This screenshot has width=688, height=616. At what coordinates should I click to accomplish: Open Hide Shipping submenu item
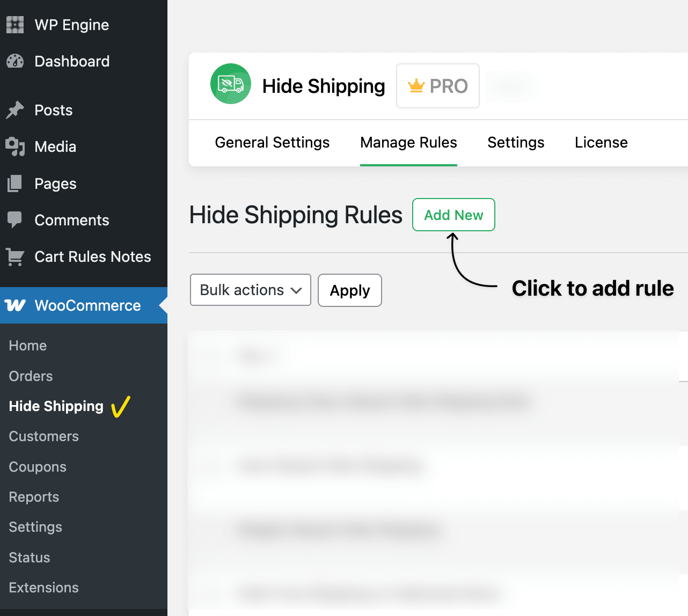tap(56, 406)
